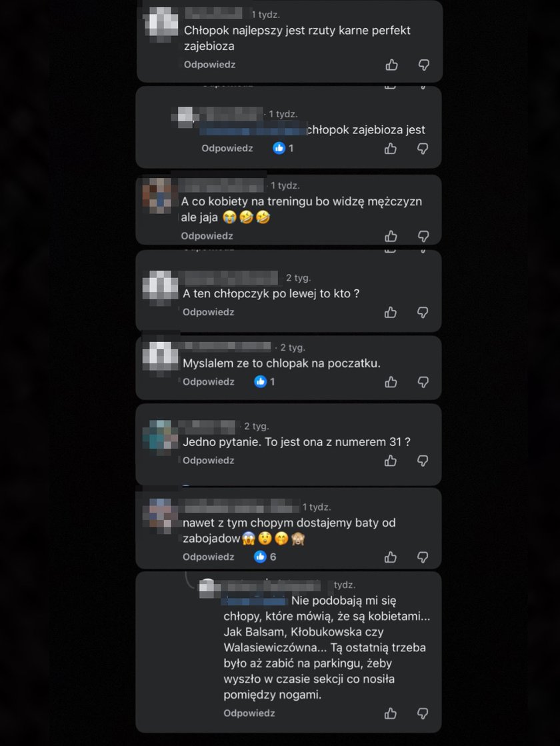Open the reaction count showing 6 likes
This screenshot has width=560, height=746.
265,557
